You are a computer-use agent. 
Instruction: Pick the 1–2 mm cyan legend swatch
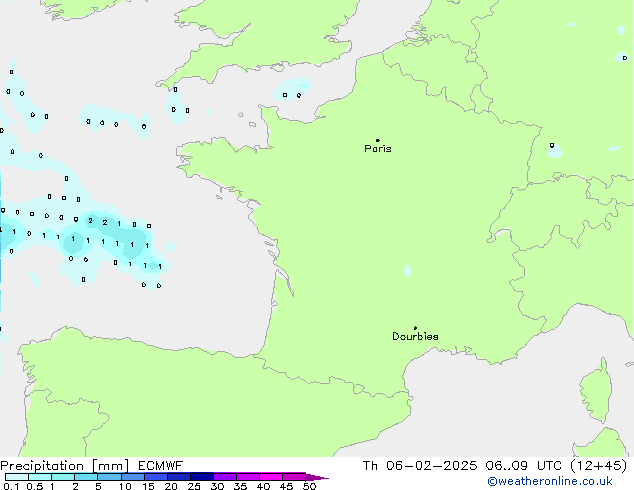point(63,477)
